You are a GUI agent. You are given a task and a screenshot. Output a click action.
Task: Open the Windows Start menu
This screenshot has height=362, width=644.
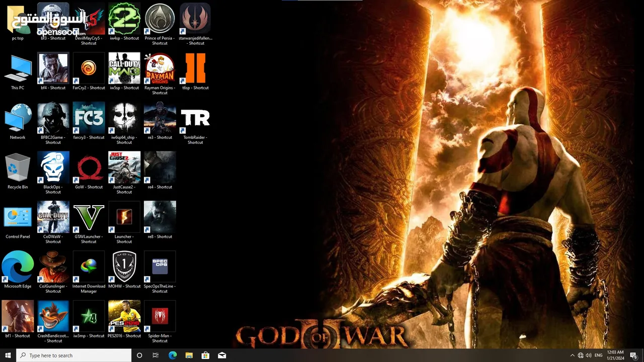[8, 355]
